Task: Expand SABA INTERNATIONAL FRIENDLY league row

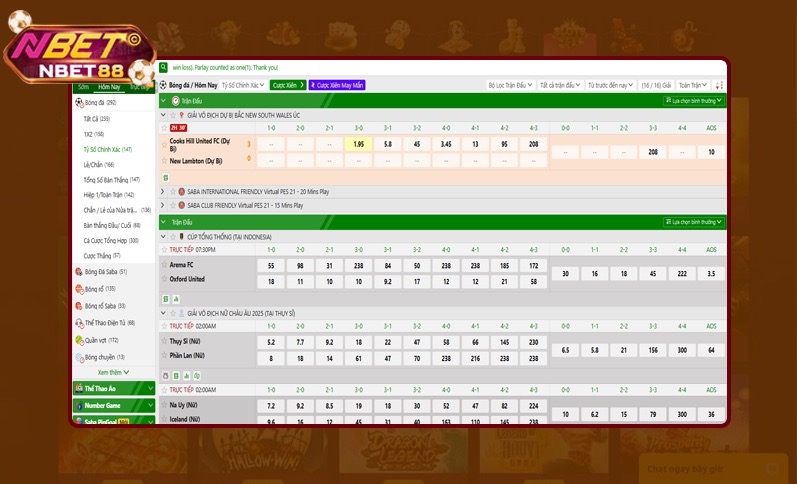Action: click(x=164, y=191)
